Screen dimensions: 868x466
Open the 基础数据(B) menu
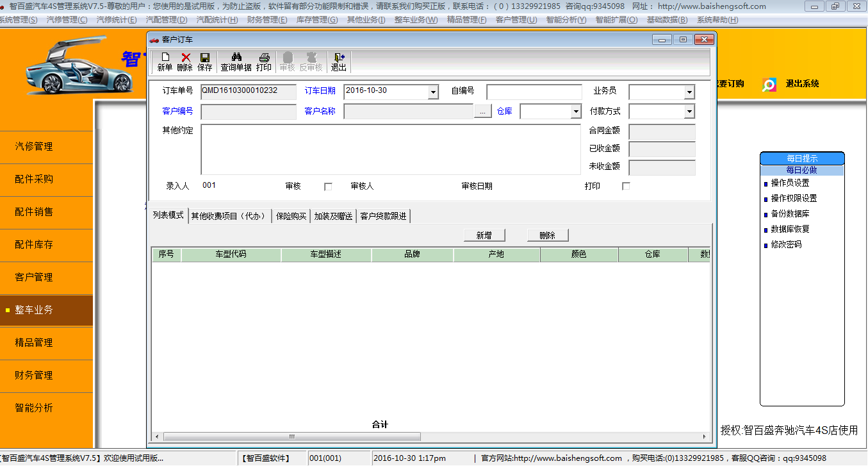point(667,20)
